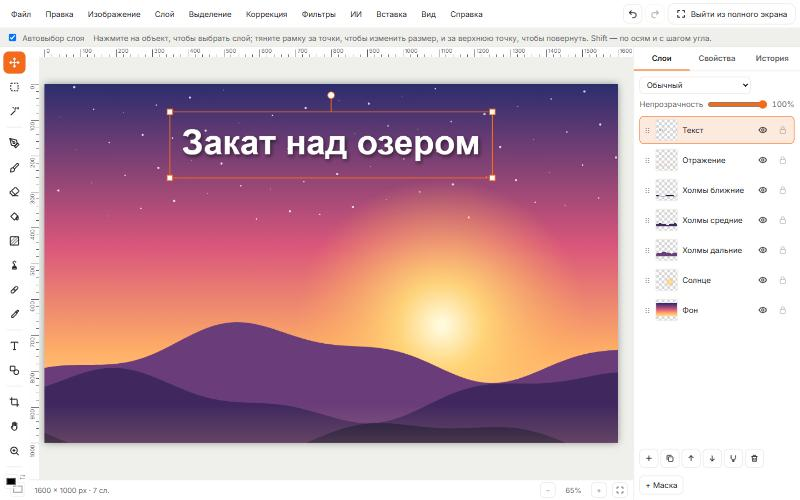Select the rectangular marquee selection tool
This screenshot has width=800, height=500.
click(x=14, y=87)
